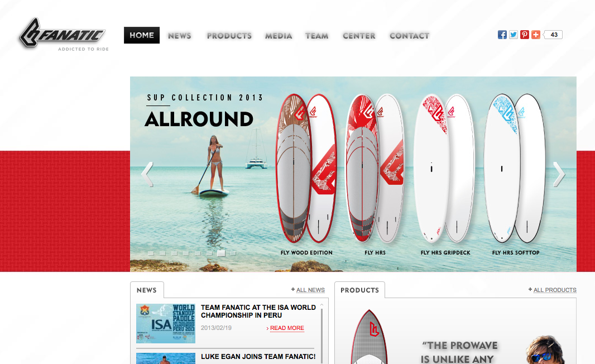Select the first slider pagination dot
595x364 pixels.
pyautogui.click(x=151, y=253)
